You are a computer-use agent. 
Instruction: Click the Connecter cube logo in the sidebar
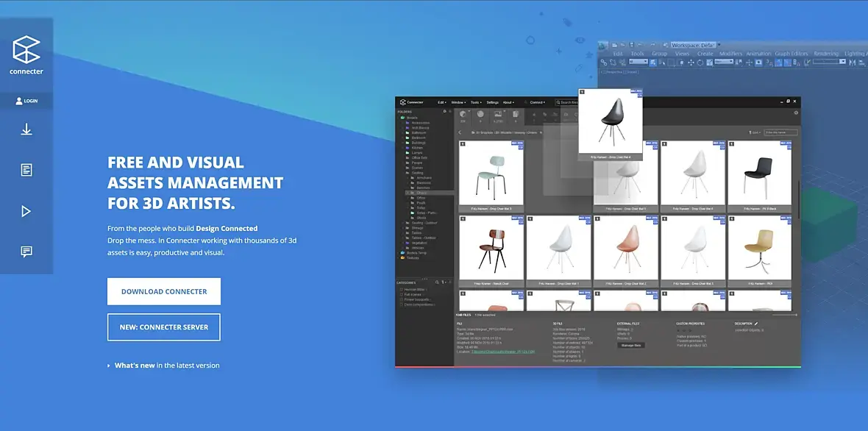coord(26,49)
